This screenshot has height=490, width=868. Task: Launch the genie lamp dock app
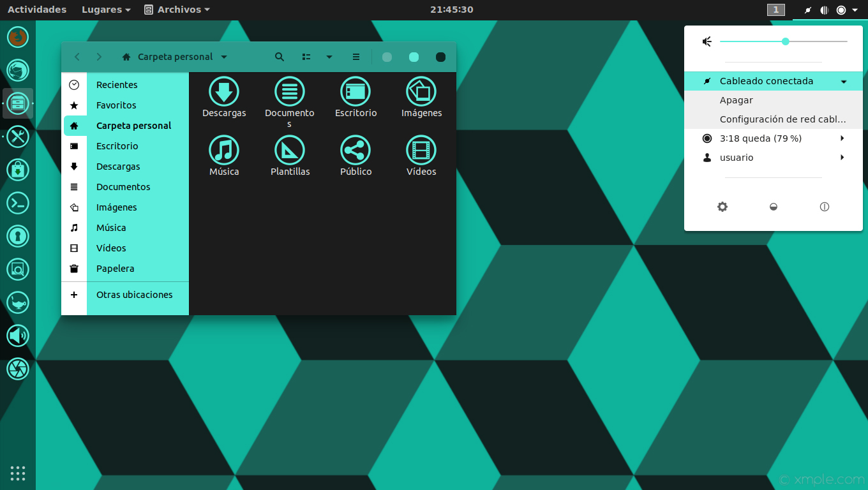point(18,302)
